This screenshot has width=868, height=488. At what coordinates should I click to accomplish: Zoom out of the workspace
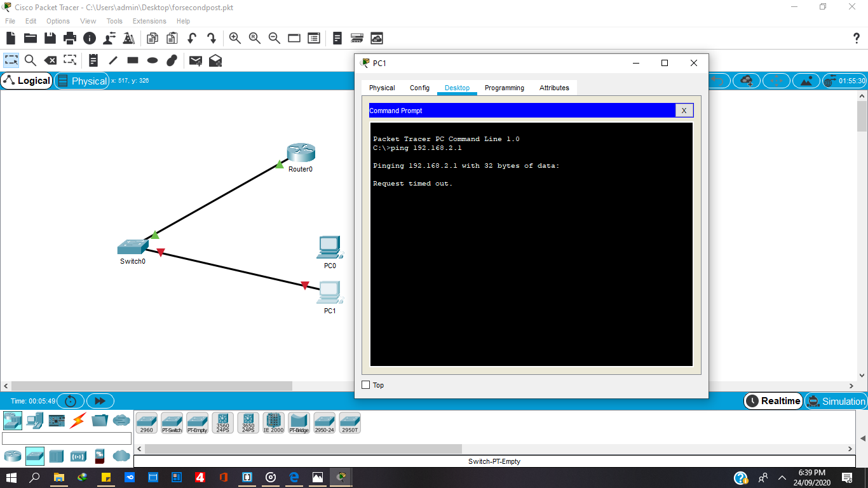(275, 38)
